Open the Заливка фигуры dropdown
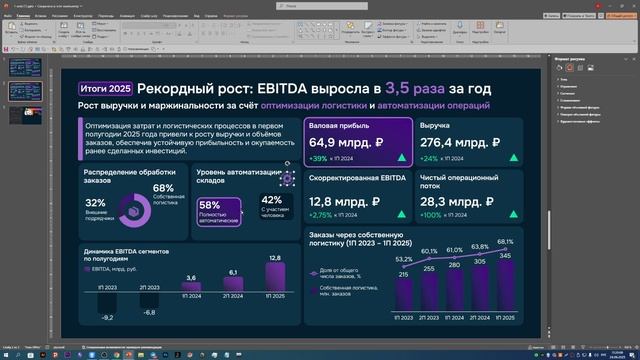This screenshot has height=360, width=640. [x=392, y=24]
